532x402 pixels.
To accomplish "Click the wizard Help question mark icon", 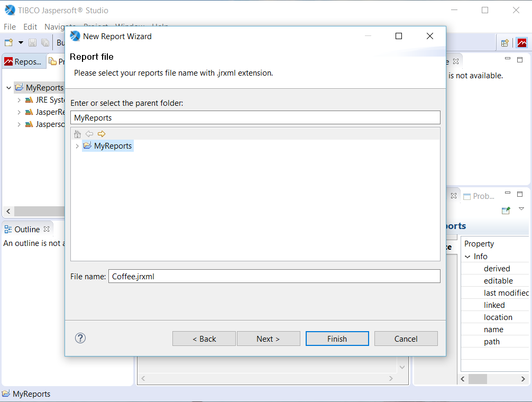I will [x=80, y=338].
